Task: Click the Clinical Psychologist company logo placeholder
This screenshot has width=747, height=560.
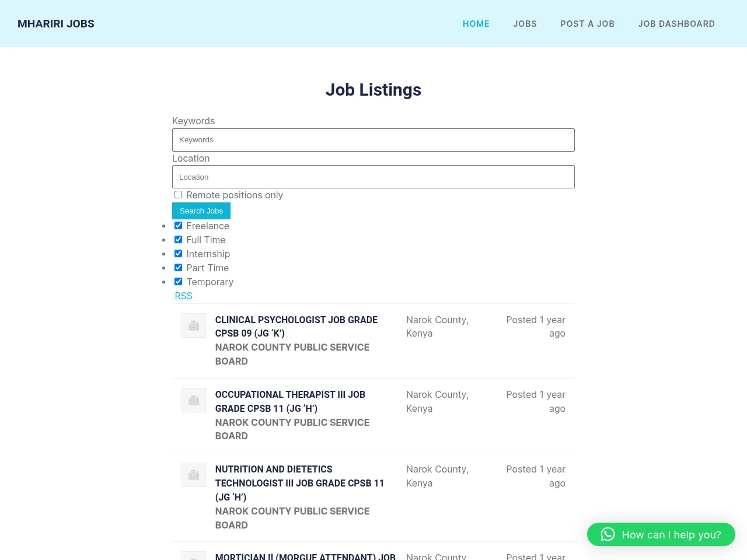Action: point(194,325)
